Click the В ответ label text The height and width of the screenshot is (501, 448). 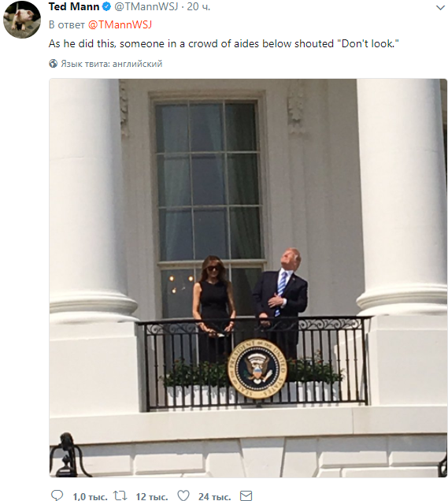[x=67, y=24]
